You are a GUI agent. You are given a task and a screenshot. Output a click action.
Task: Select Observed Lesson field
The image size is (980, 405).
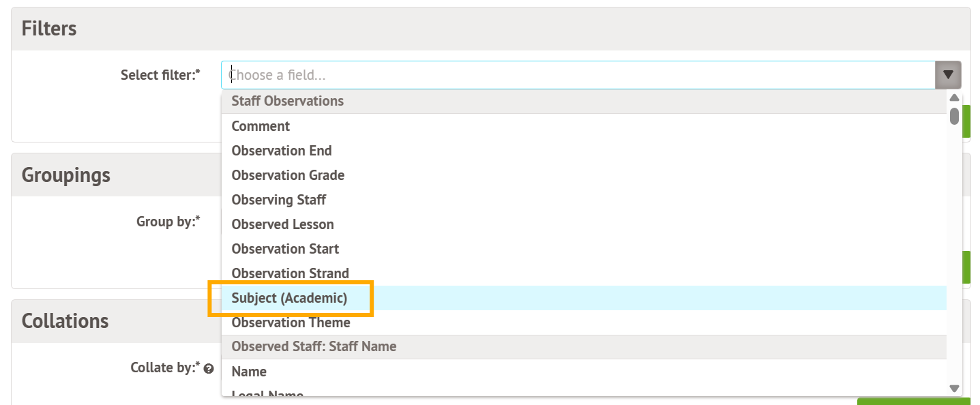(x=282, y=224)
